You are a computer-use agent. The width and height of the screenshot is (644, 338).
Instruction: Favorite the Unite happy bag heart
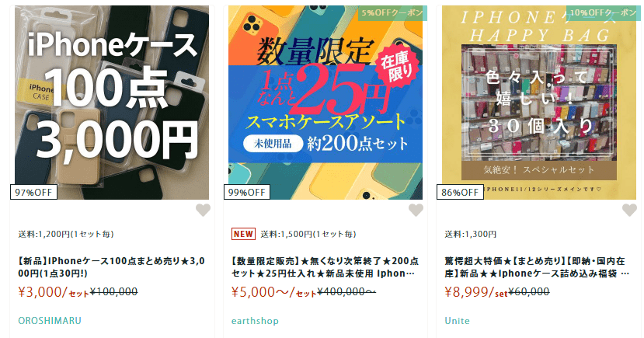(629, 210)
